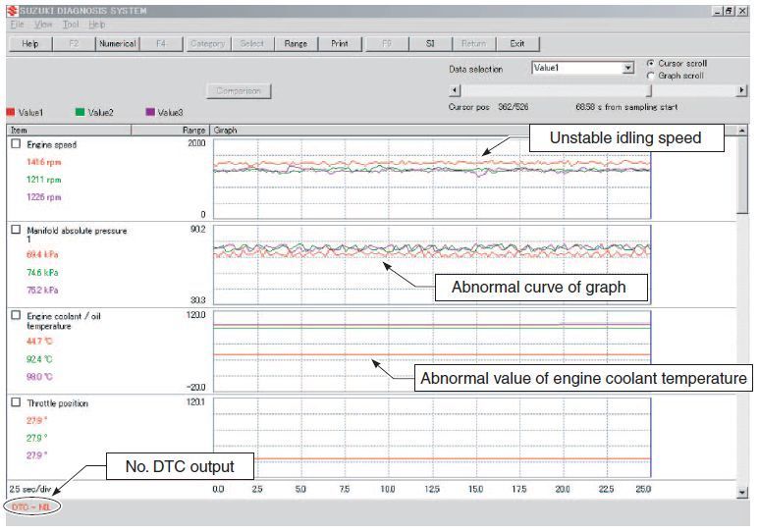Image resolution: width=759 pixels, height=532 pixels.
Task: Click the 74.6 kPa pressure value
Action: [42, 273]
